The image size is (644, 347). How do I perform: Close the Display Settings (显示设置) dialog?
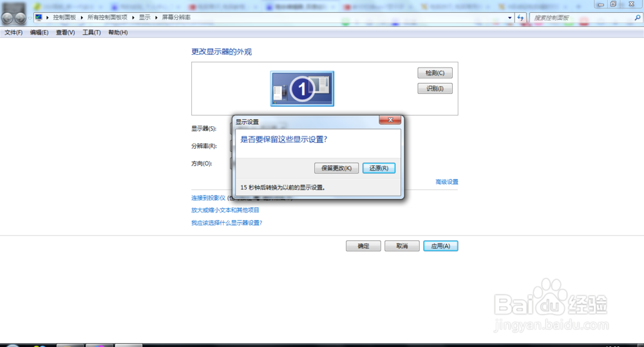click(x=390, y=120)
